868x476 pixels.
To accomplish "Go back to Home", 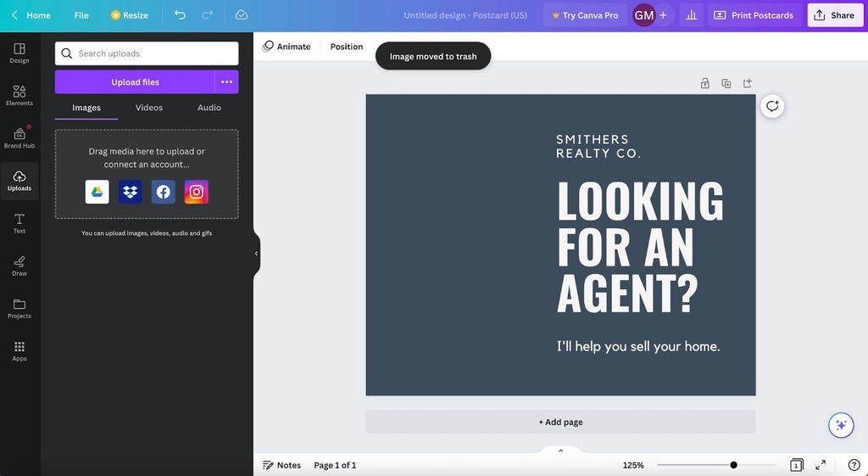I will pos(31,15).
